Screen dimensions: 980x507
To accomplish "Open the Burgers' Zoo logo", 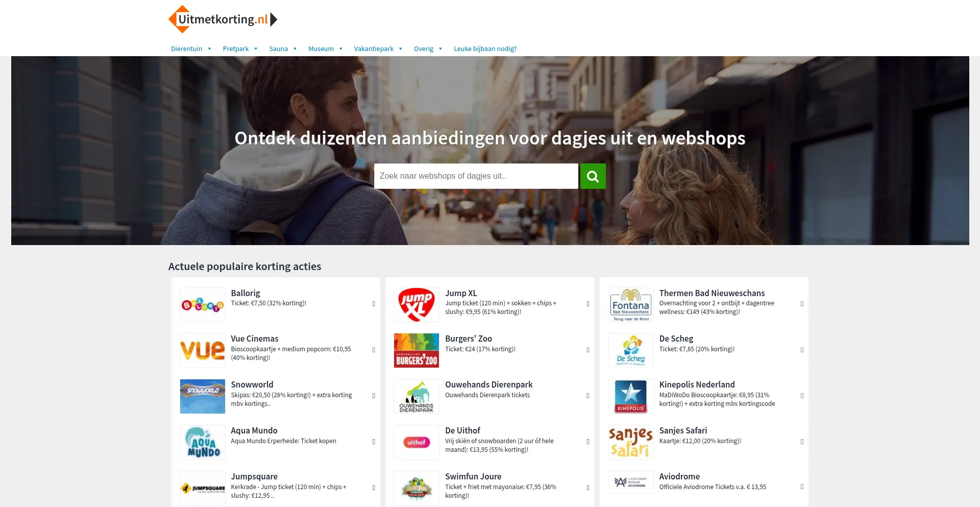I will (x=416, y=350).
